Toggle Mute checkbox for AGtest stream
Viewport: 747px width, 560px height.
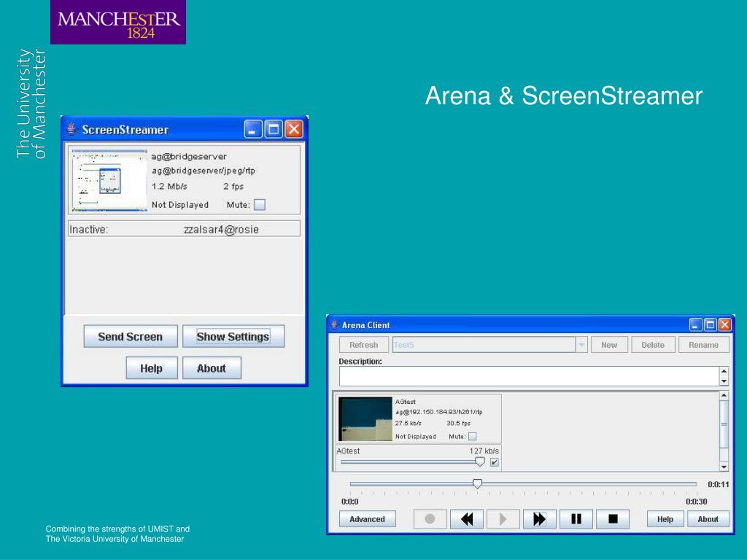click(x=472, y=436)
